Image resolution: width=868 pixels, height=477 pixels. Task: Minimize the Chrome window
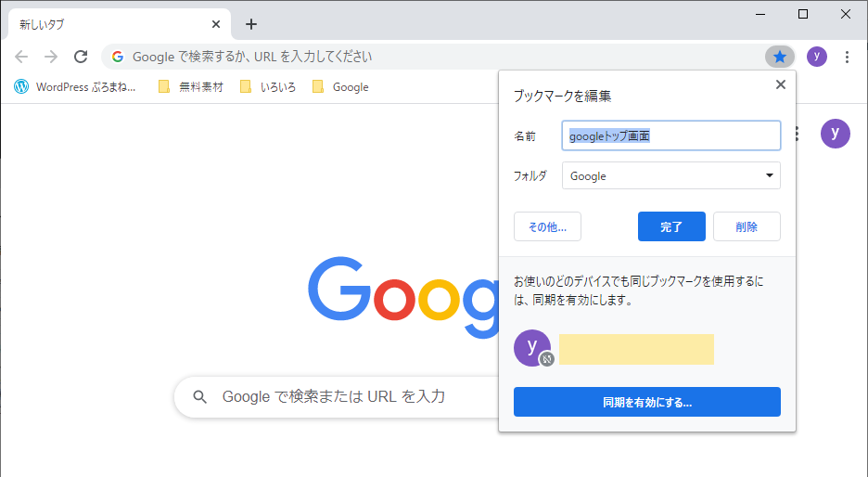pos(760,15)
